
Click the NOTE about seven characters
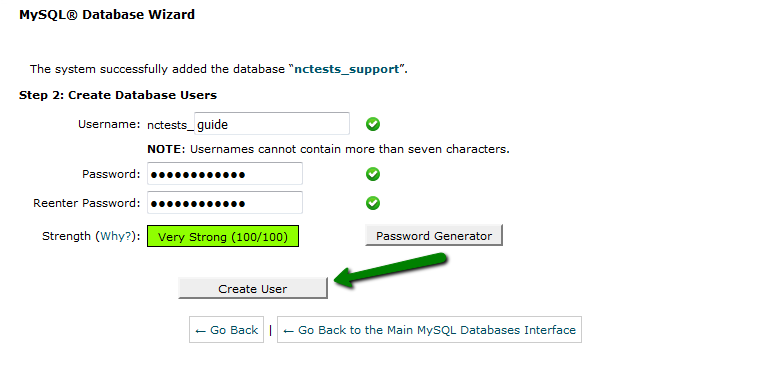328,149
